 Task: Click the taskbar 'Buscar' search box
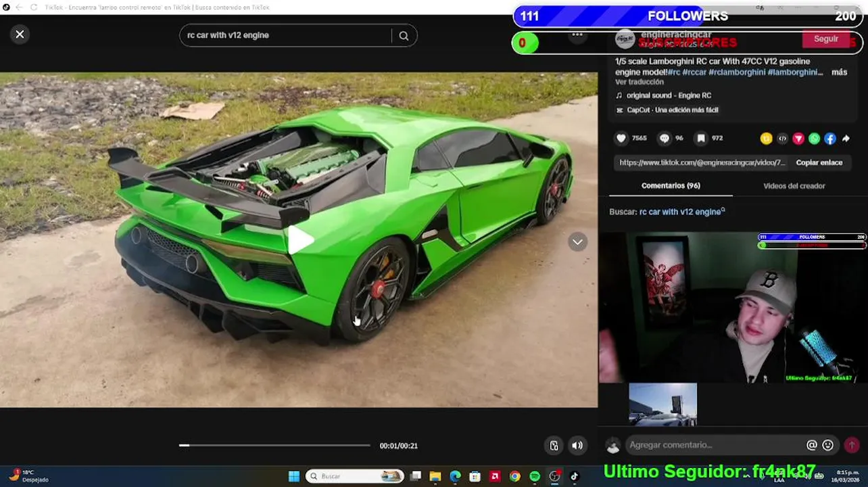(355, 476)
